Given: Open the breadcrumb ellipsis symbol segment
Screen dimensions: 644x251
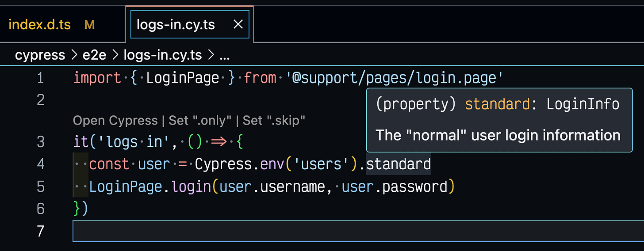Looking at the screenshot, I should [224, 55].
